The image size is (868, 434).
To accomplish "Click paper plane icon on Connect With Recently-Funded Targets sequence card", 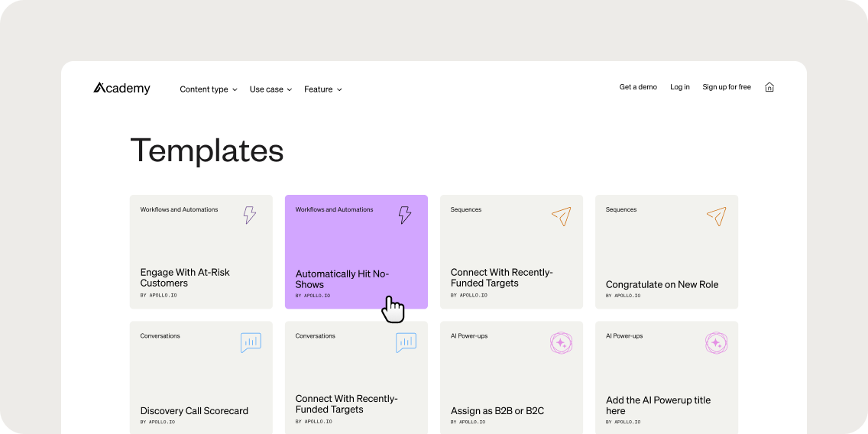I will [x=561, y=216].
